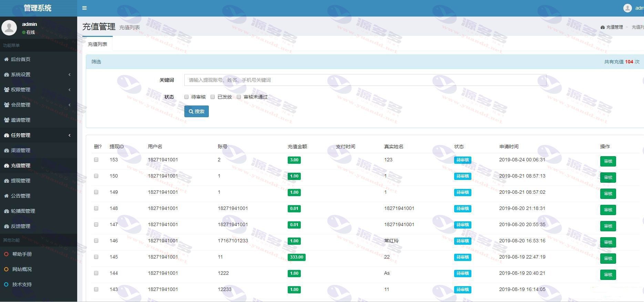
Task: Open 后台首页 menu item
Action: click(x=39, y=59)
